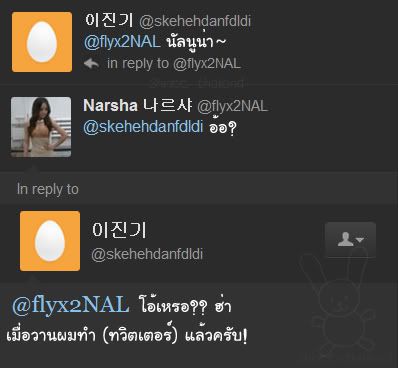Click the egg avatar of the top tweet

[x=42, y=42]
